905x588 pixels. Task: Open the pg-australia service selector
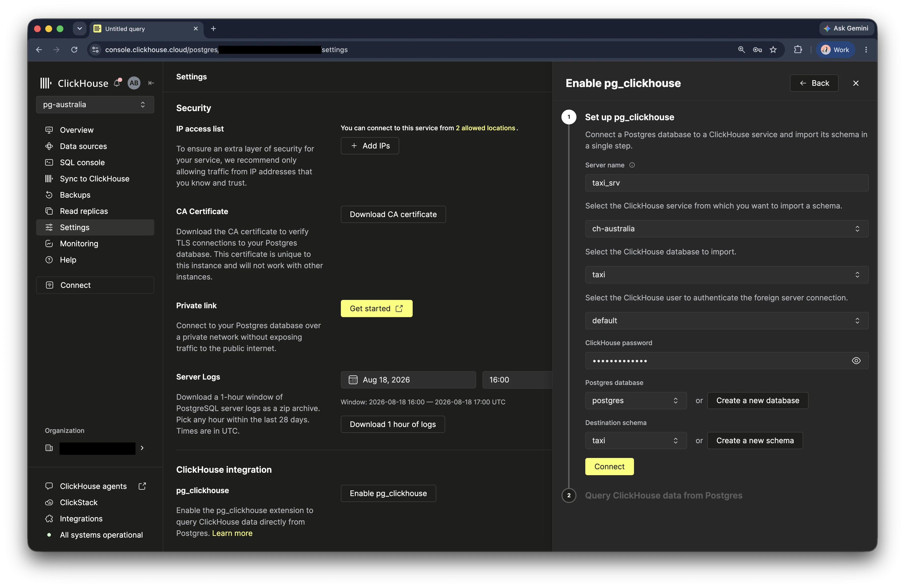pyautogui.click(x=95, y=104)
